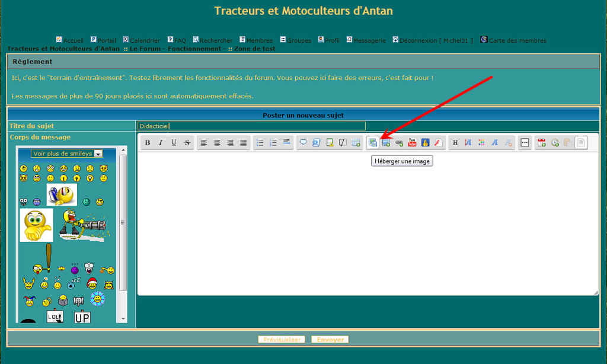Viewport: 607px width, 364px height.
Task: Click the smiley panel scrollbar thumb
Action: [123, 223]
